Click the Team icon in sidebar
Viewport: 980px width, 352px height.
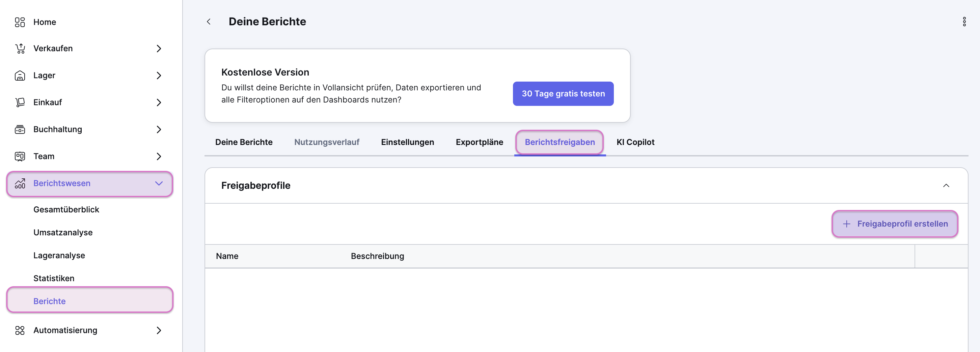point(20,156)
